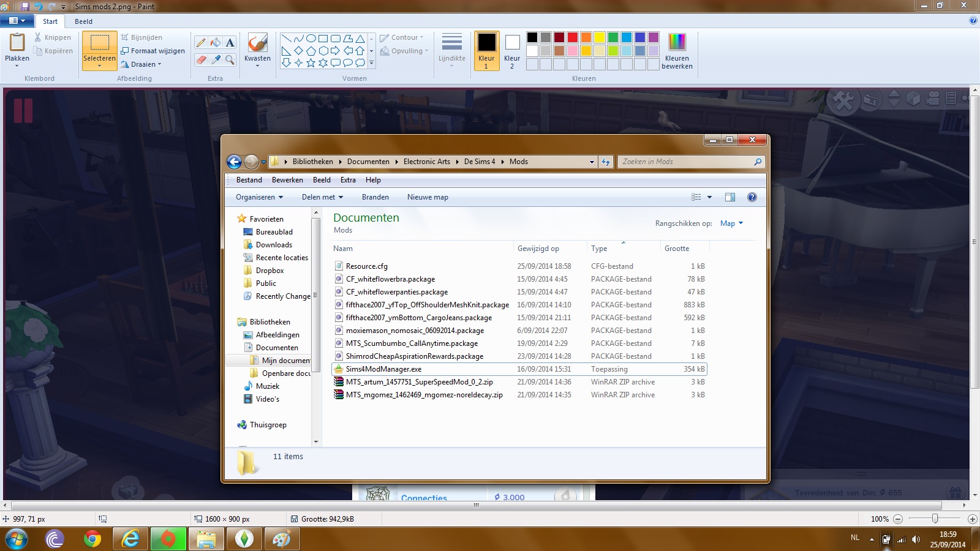
Task: Click the zoom out minus button
Action: [898, 519]
